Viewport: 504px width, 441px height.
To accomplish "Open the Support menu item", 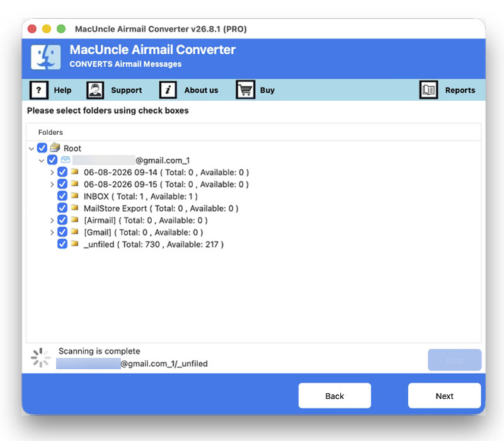I will (x=127, y=90).
